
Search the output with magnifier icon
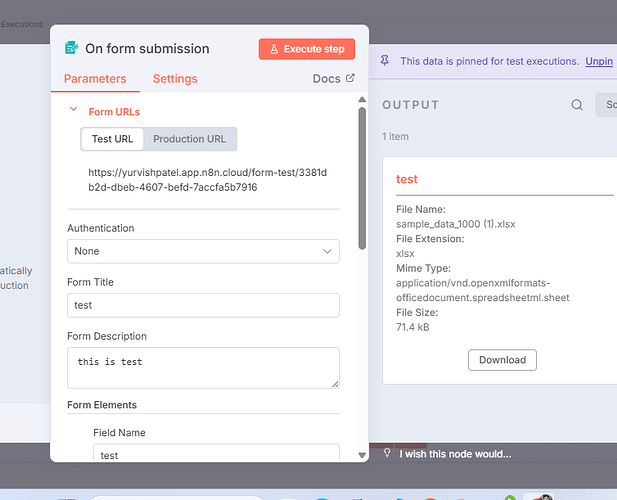(x=577, y=105)
